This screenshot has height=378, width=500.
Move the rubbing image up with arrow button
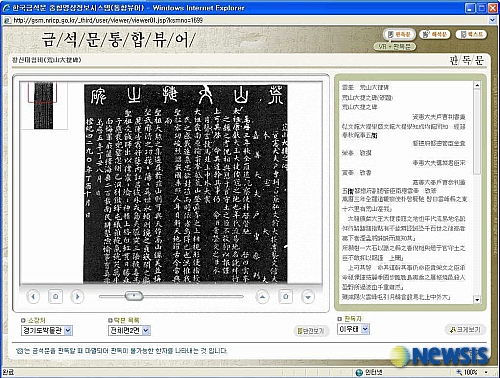[x=262, y=296]
